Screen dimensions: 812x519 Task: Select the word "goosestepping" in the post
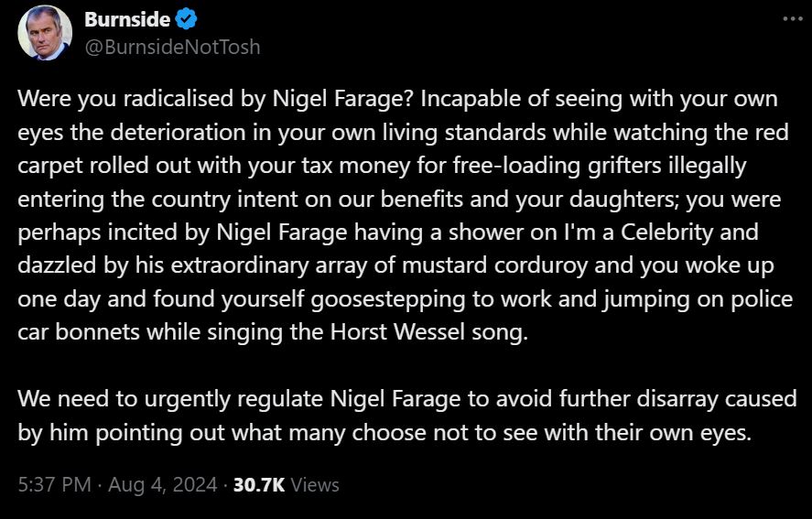pos(388,300)
